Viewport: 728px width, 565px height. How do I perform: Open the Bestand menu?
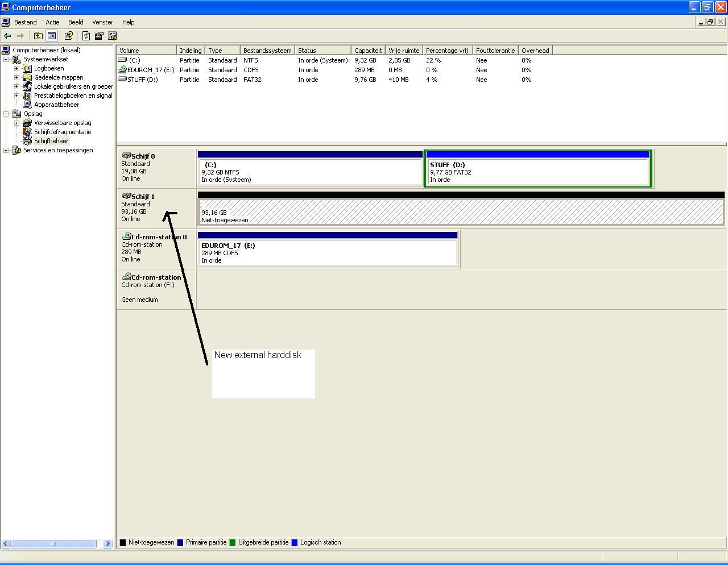26,22
